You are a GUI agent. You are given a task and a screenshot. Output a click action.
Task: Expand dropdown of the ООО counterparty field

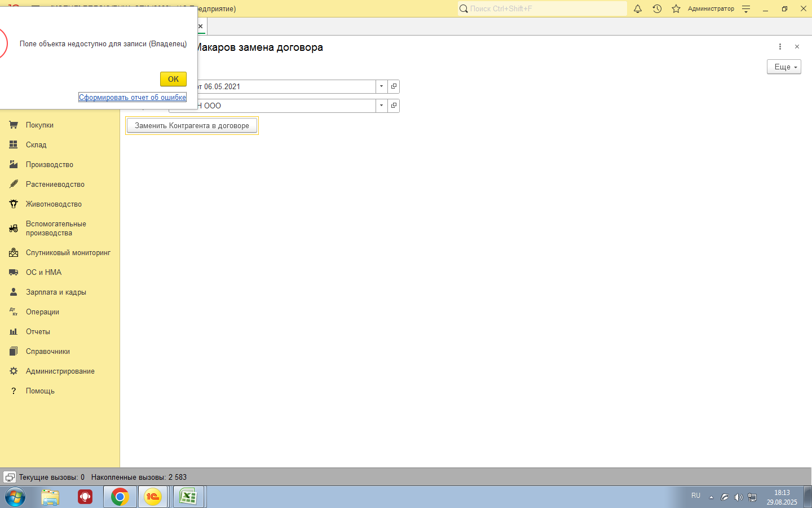click(381, 106)
